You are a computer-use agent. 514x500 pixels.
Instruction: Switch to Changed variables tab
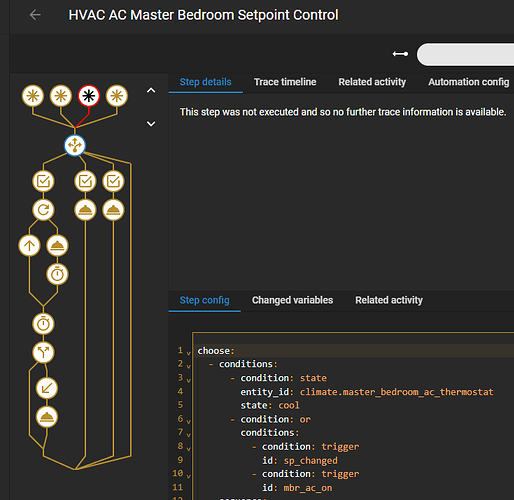coord(292,300)
